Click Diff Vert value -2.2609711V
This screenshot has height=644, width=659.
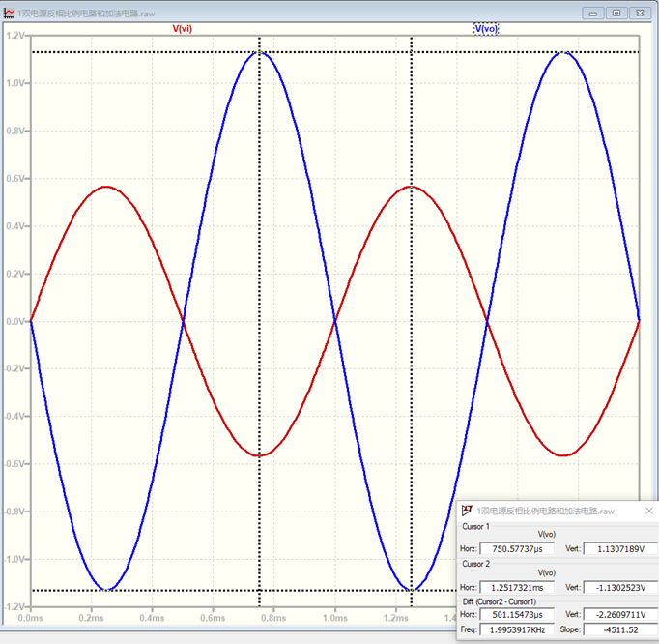point(620,614)
